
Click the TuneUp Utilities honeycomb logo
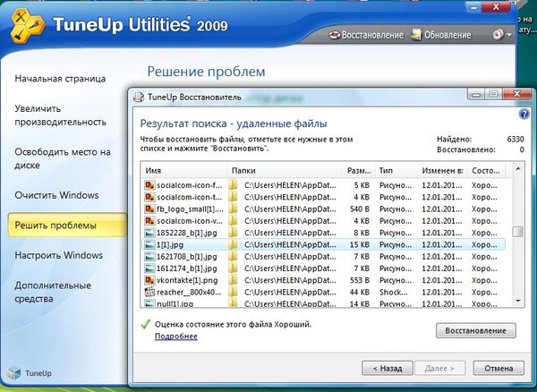pos(28,25)
